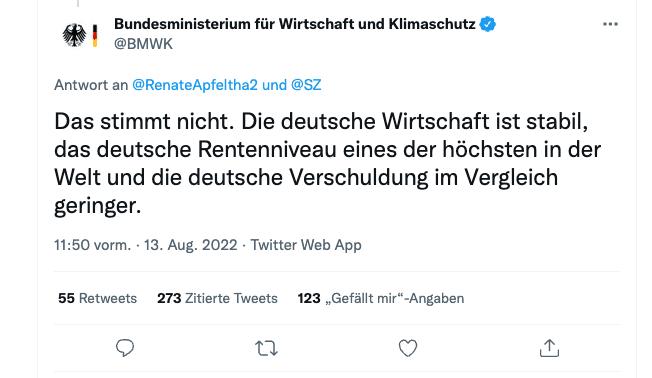This screenshot has height=378, width=652.
Task: Open the @SZ mention link
Action: (x=306, y=85)
